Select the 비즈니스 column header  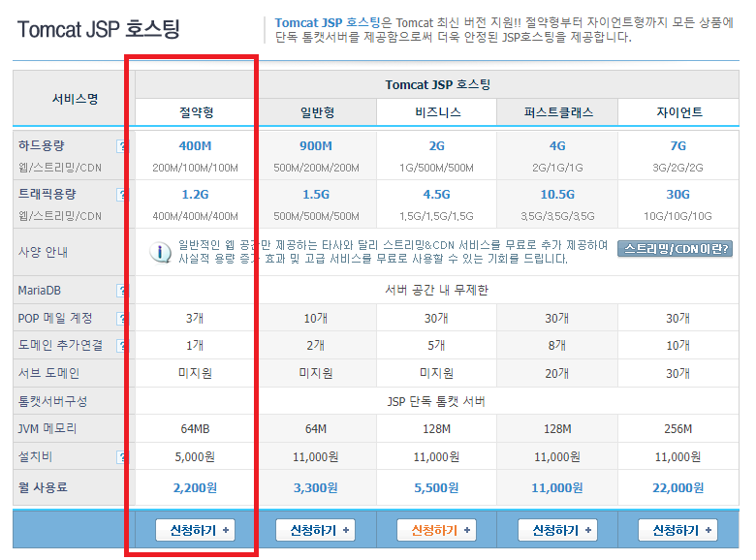(437, 112)
